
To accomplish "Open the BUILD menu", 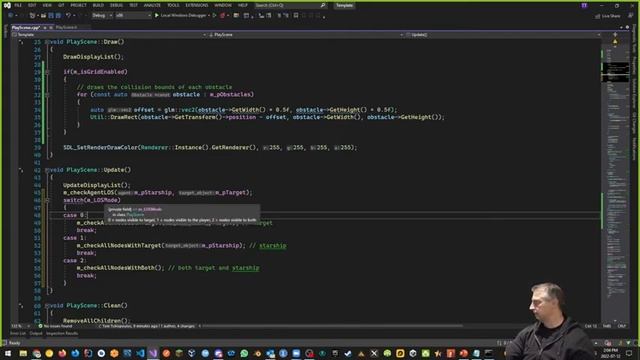I will [x=98, y=5].
